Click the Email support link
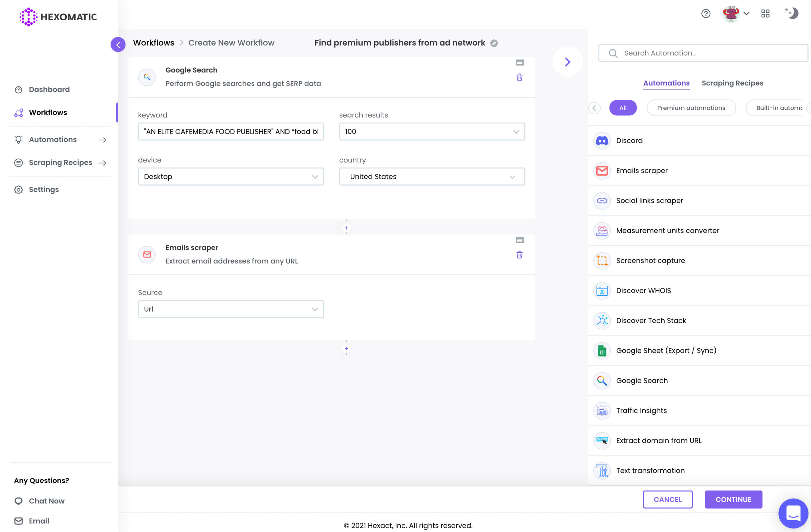The image size is (811, 532). (x=32, y=521)
